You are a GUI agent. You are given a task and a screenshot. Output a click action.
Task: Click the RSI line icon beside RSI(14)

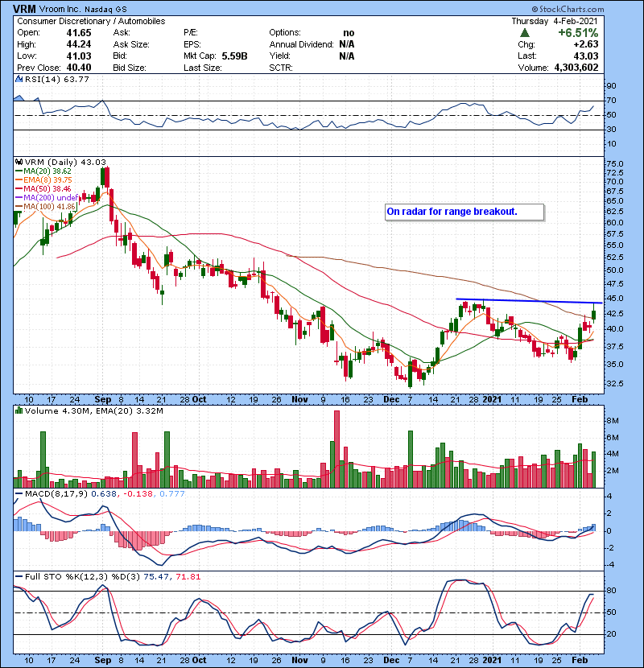coord(19,79)
